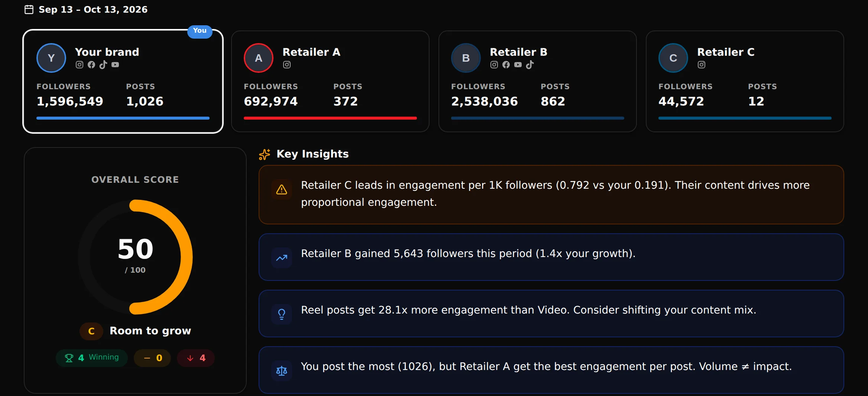Click the orange overall score gauge
This screenshot has height=396, width=868.
click(x=135, y=257)
